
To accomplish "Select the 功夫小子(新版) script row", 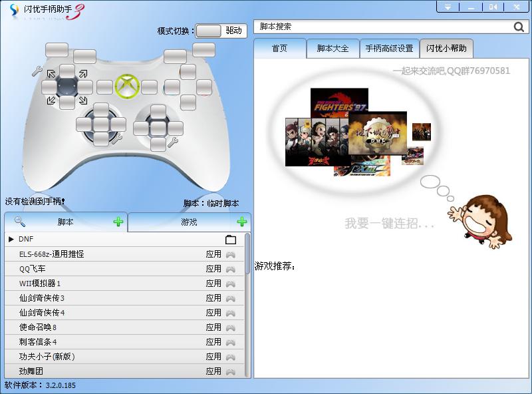I will pyautogui.click(x=124, y=356).
